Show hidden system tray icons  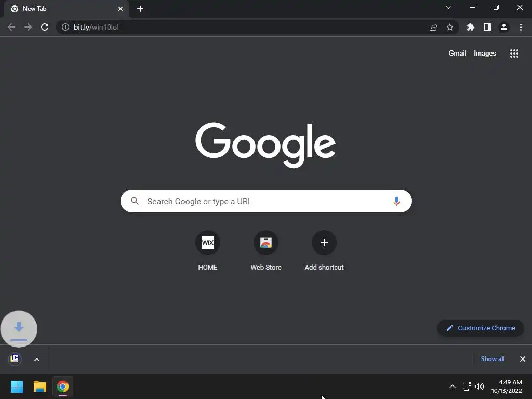tap(453, 387)
